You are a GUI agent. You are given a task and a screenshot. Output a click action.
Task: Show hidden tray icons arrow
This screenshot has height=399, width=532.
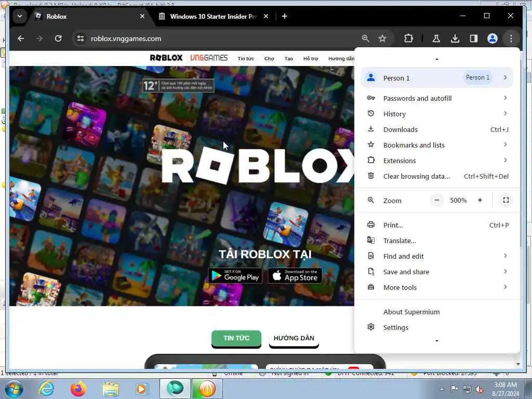click(442, 389)
